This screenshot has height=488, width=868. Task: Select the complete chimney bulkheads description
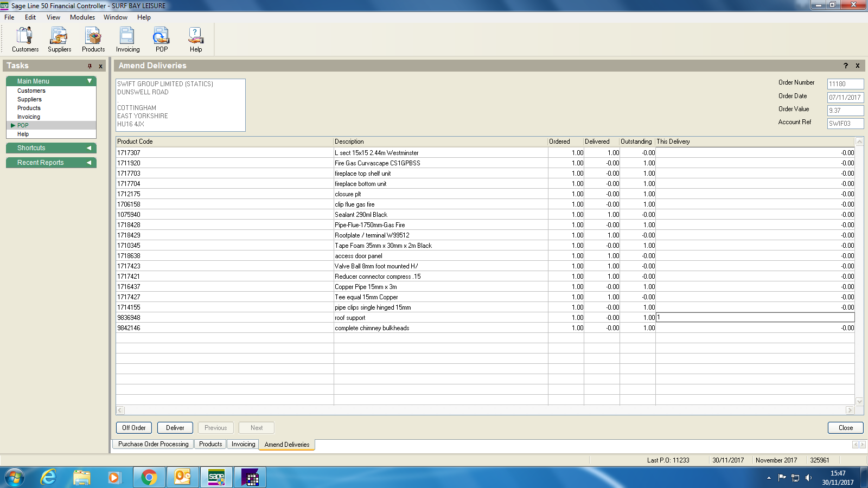372,328
